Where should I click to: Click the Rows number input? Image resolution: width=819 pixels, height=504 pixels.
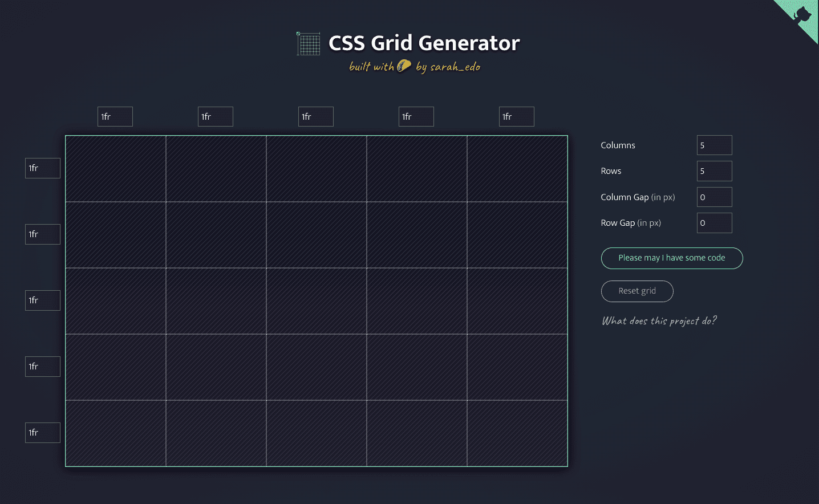(714, 171)
